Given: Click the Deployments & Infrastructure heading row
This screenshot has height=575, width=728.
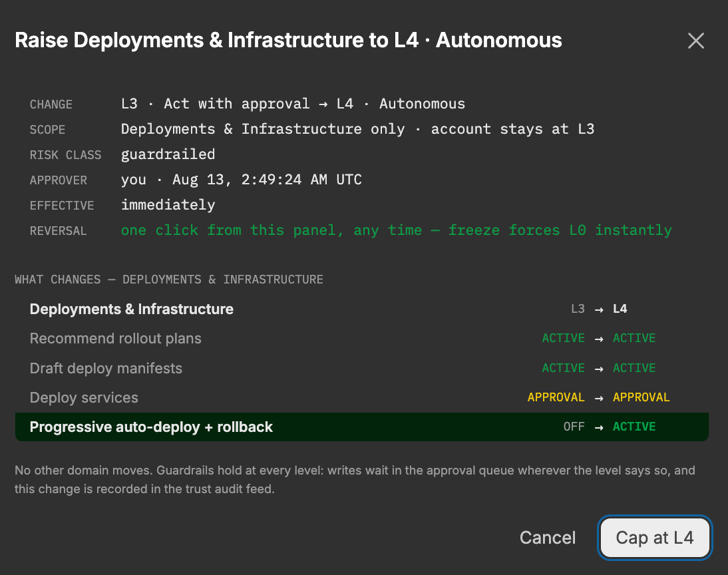Looking at the screenshot, I should 362,309.
